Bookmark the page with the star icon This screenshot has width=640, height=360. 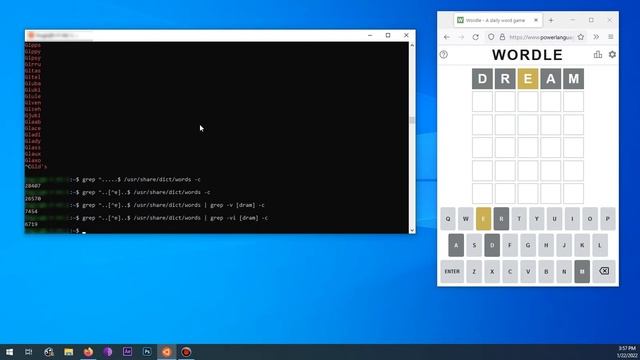581,37
